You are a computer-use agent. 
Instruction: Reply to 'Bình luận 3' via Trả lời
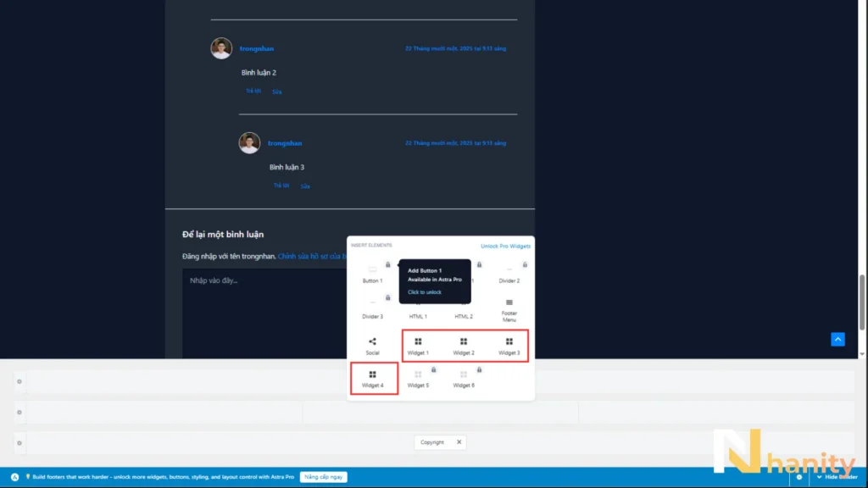point(281,186)
